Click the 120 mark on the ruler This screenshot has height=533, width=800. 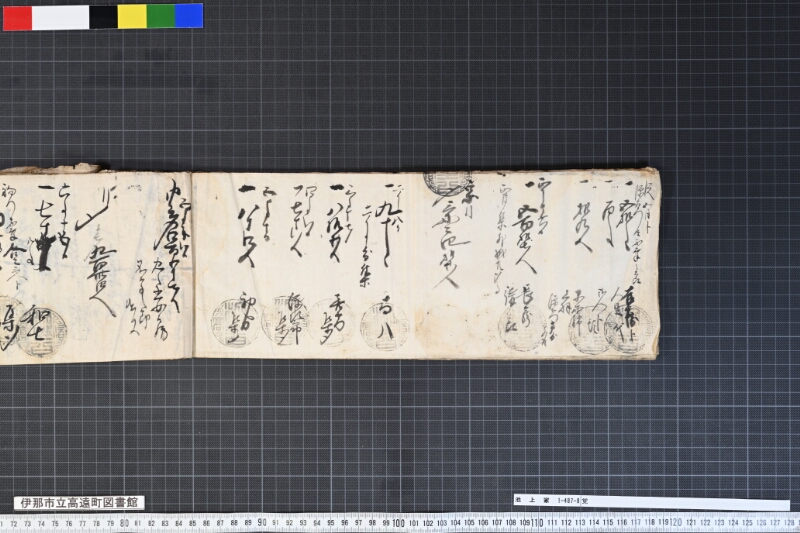676,523
